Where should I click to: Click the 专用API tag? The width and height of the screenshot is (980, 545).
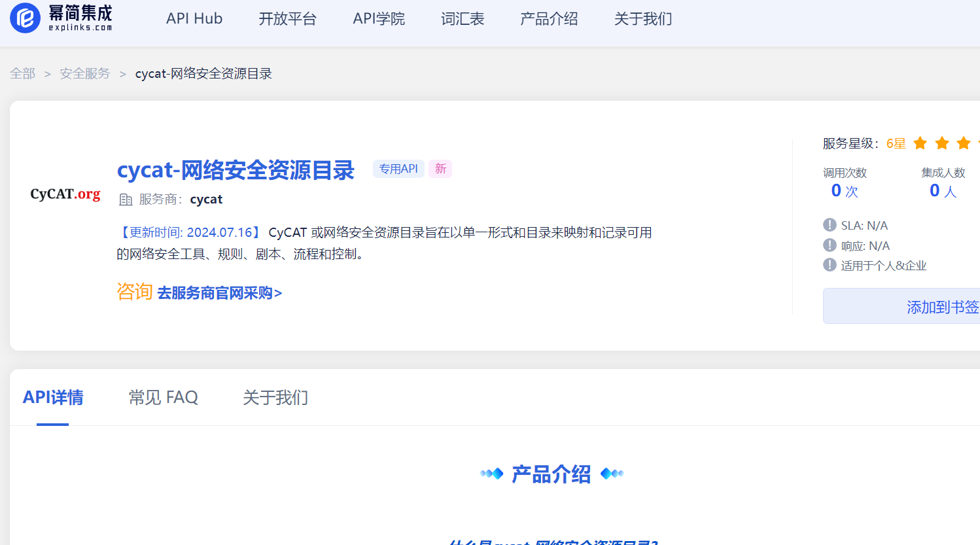398,169
